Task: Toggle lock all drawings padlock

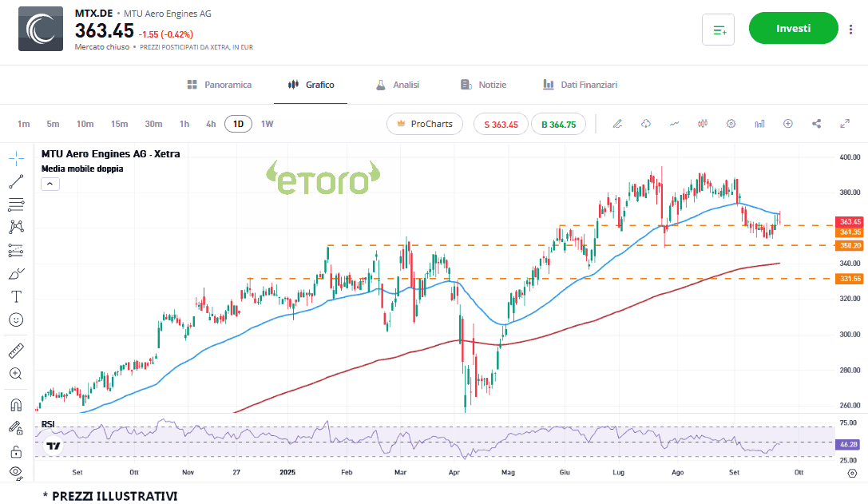Action: click(16, 451)
